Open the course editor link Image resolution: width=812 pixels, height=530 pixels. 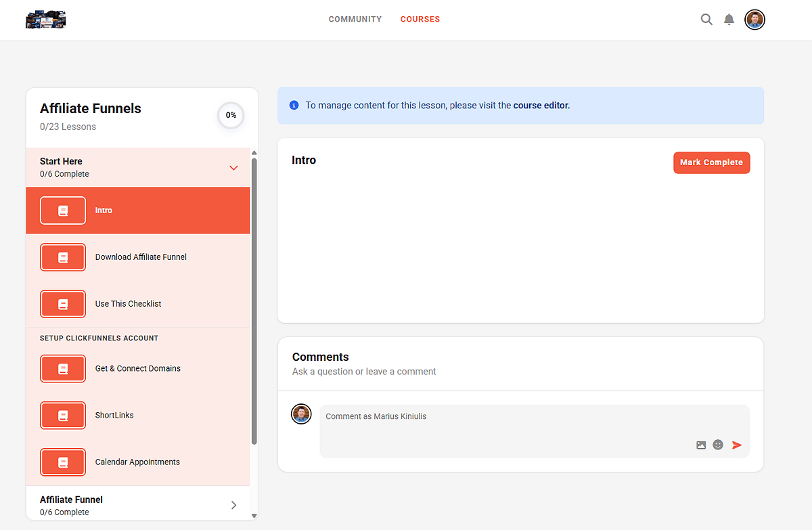pos(541,106)
